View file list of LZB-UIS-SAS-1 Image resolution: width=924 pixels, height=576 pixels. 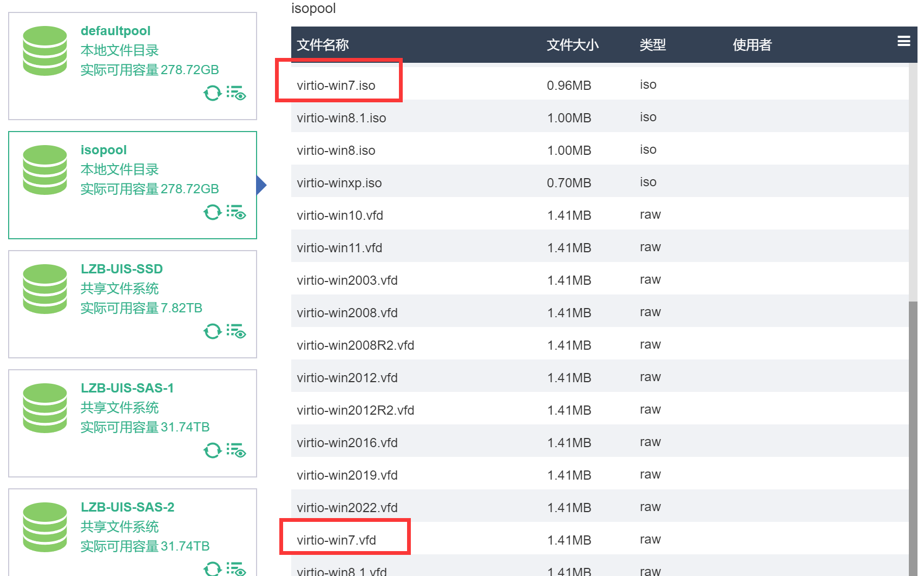(237, 450)
